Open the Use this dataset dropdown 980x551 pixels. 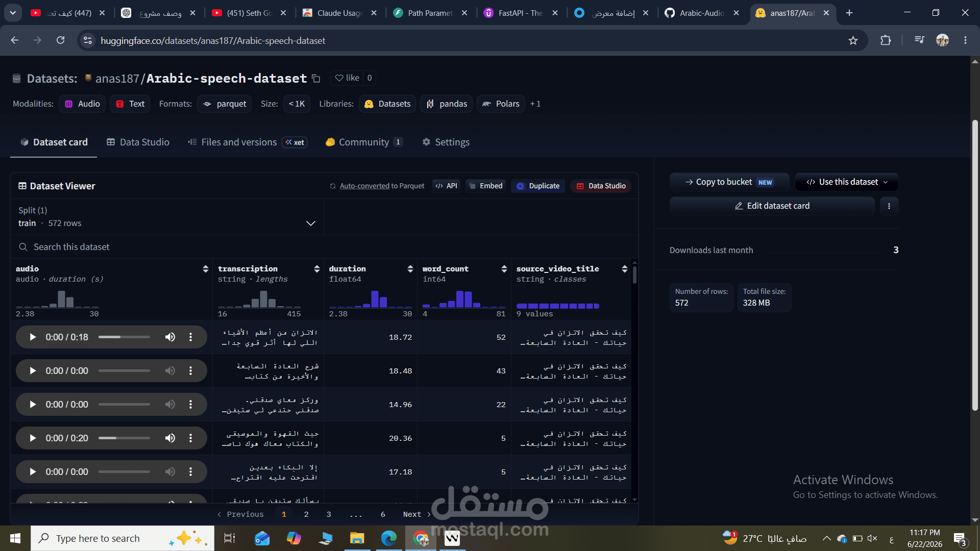click(847, 182)
